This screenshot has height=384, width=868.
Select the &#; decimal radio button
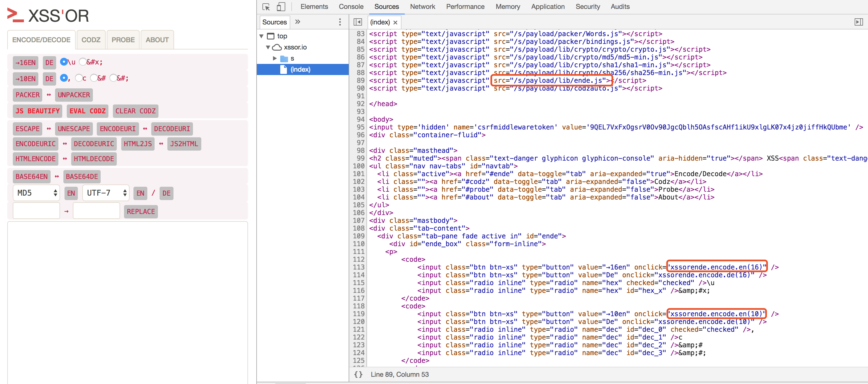click(113, 78)
